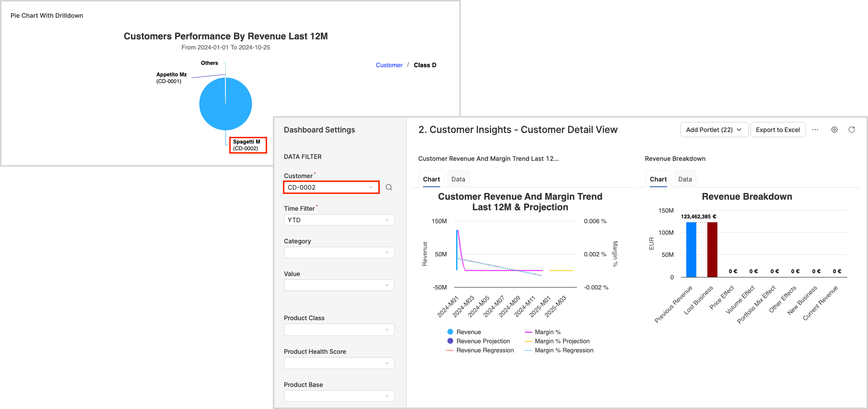Click the Customer breadcrumb link
Image resolution: width=868 pixels, height=409 pixels.
(x=389, y=65)
